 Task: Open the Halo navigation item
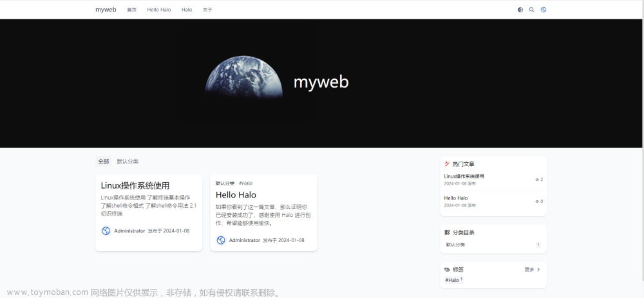coord(187,10)
